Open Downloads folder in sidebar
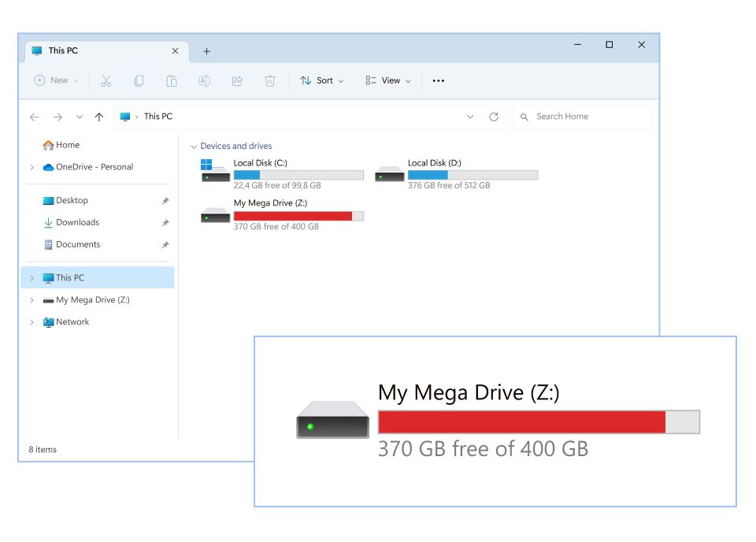The height and width of the screenshot is (542, 756). point(77,222)
